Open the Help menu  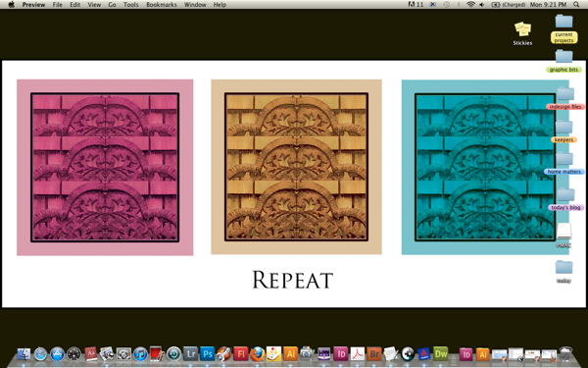[x=220, y=5]
